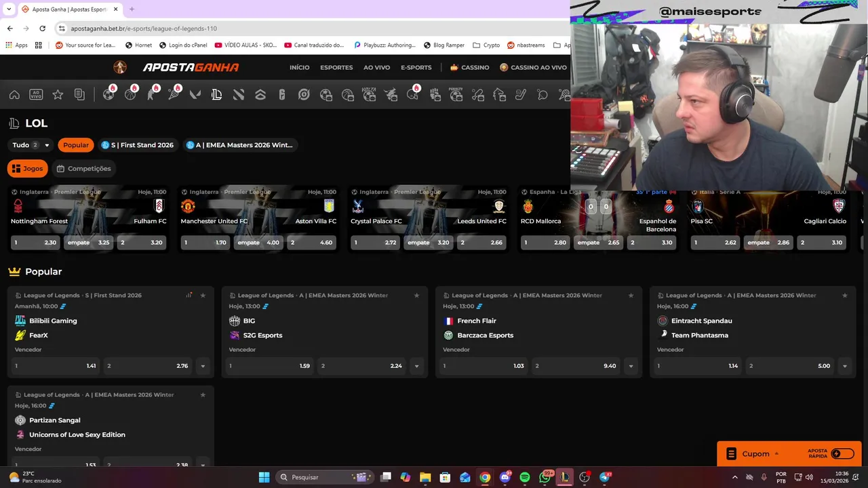Image resolution: width=868 pixels, height=488 pixels.
Task: Expand the Tudo filter dropdown
Action: (31, 145)
